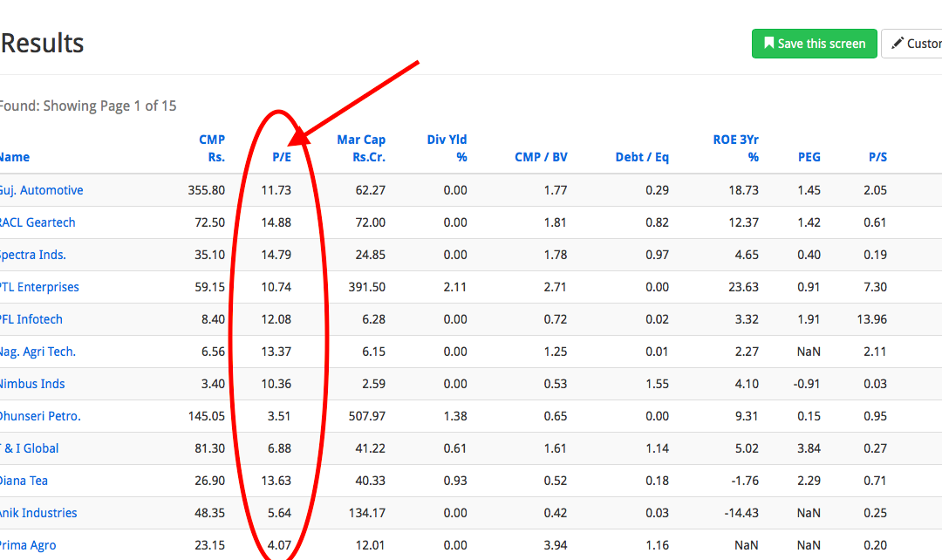Select Nag. Agri Tech.'s P/E value 13.37

tap(276, 352)
